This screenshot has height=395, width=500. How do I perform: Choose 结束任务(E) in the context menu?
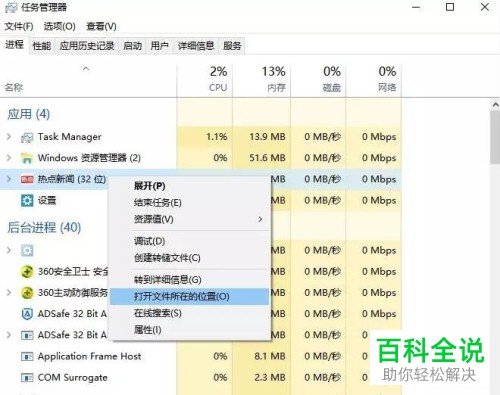point(189,203)
